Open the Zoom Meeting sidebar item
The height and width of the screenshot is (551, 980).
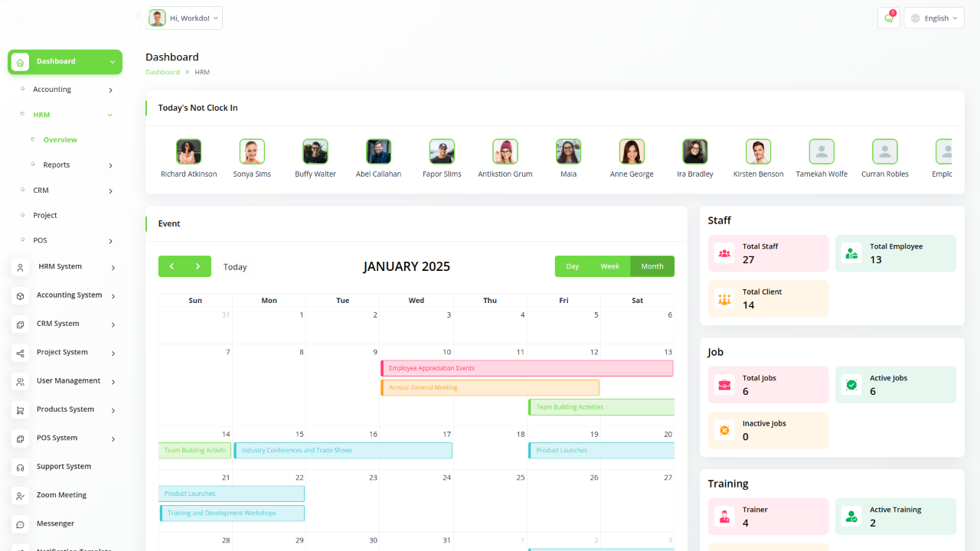[x=61, y=495]
